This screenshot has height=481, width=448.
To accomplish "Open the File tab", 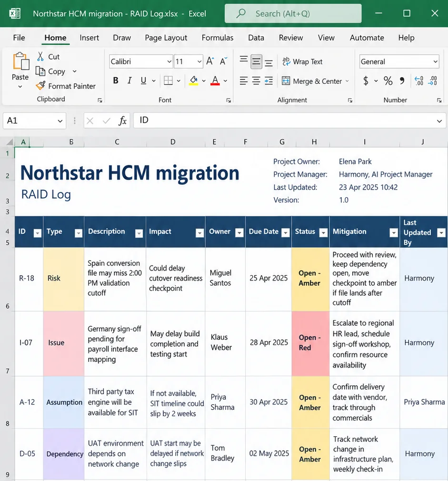I will click(x=19, y=38).
